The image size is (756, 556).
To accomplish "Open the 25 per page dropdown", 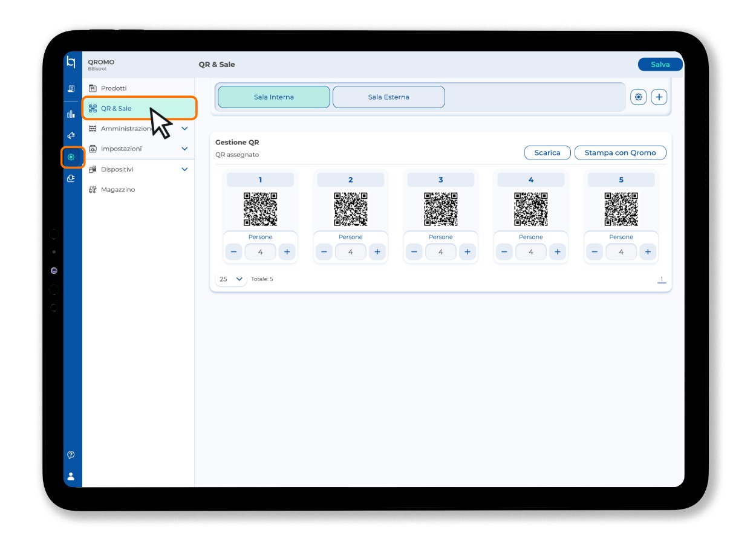I will point(231,279).
